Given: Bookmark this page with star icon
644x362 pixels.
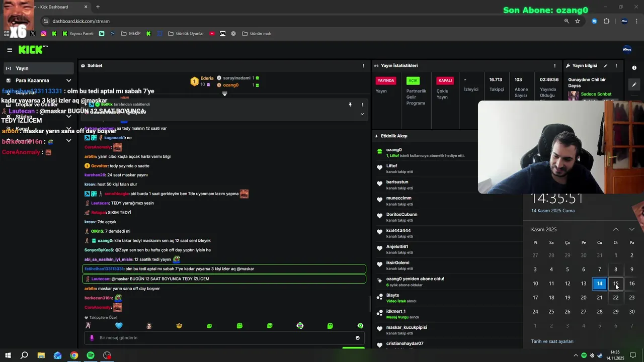Looking at the screenshot, I should (578, 21).
